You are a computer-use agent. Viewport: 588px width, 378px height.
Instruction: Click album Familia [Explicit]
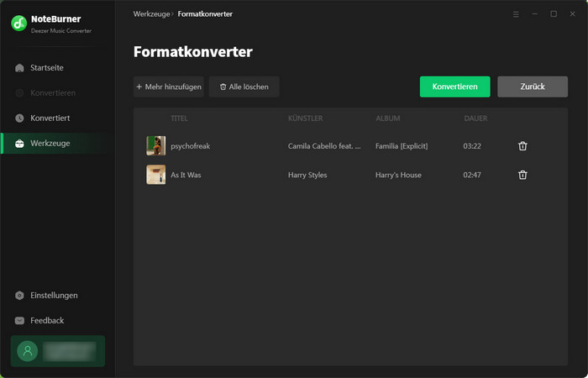[x=402, y=146]
